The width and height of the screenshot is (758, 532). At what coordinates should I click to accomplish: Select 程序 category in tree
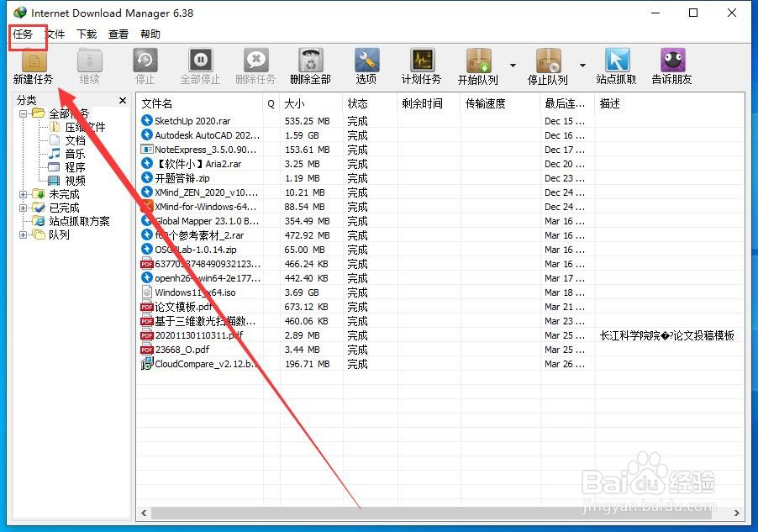[75, 167]
